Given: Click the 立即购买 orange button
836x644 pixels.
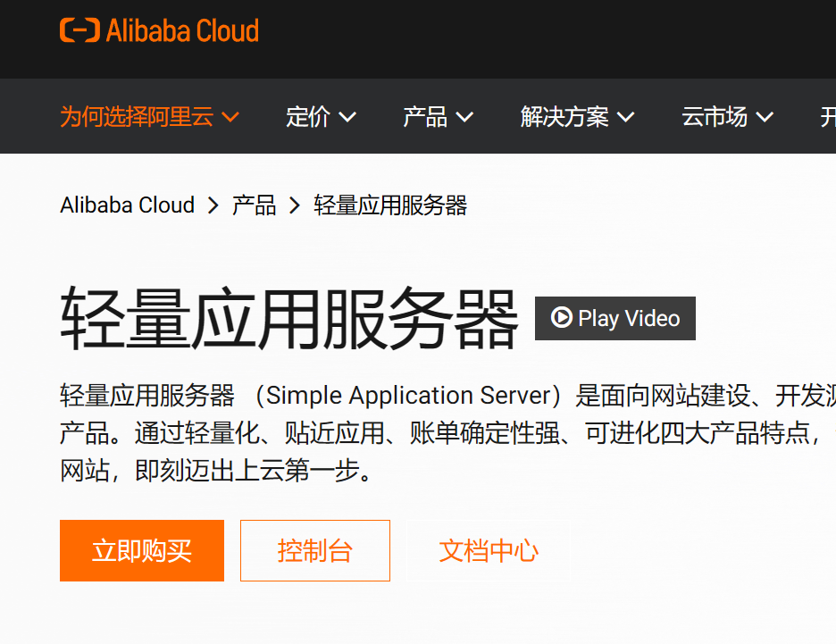Looking at the screenshot, I should click(142, 550).
